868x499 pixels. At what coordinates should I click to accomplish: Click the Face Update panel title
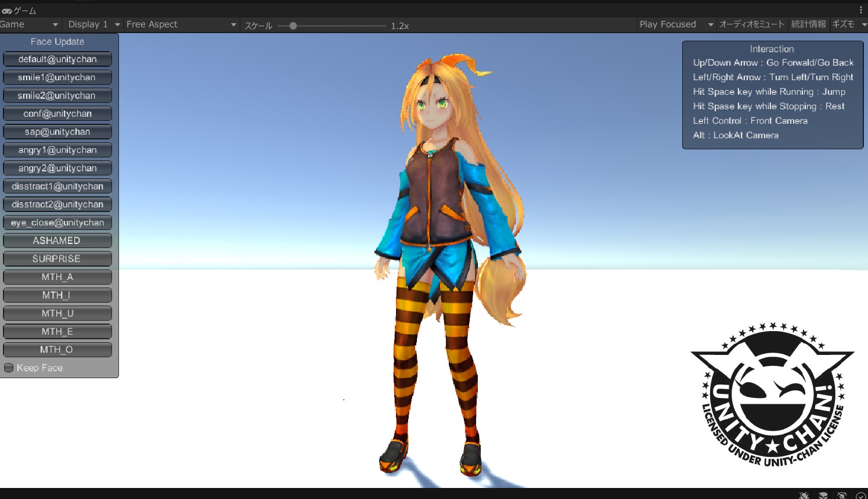pos(57,42)
